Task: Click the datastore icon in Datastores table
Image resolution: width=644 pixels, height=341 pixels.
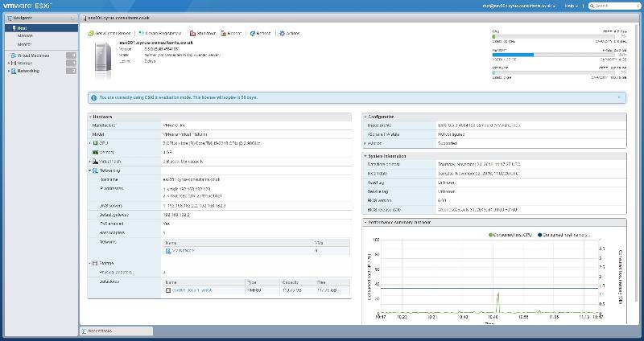Action: coord(168,290)
